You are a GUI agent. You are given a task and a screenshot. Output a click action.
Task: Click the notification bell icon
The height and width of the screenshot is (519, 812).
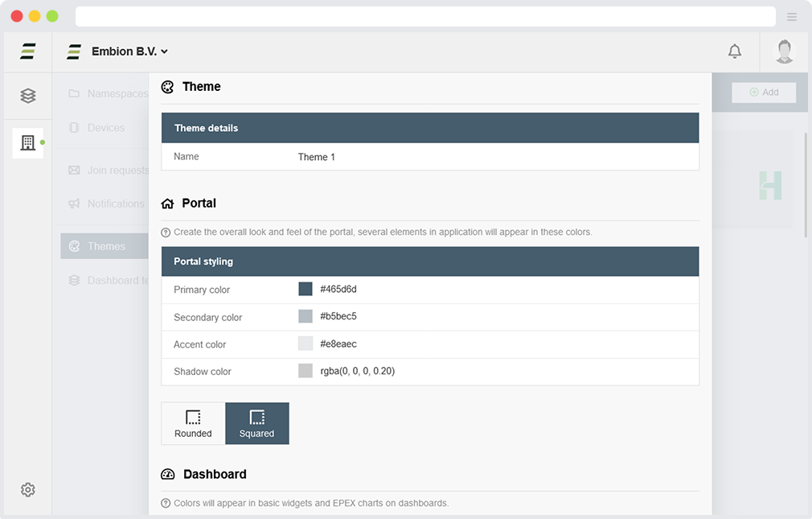tap(734, 51)
